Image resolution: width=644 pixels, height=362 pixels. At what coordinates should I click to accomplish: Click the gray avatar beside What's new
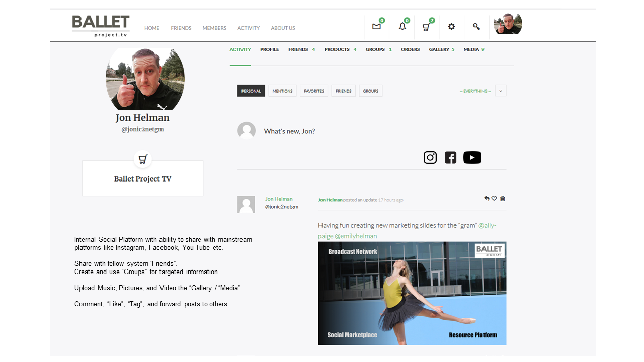click(247, 130)
